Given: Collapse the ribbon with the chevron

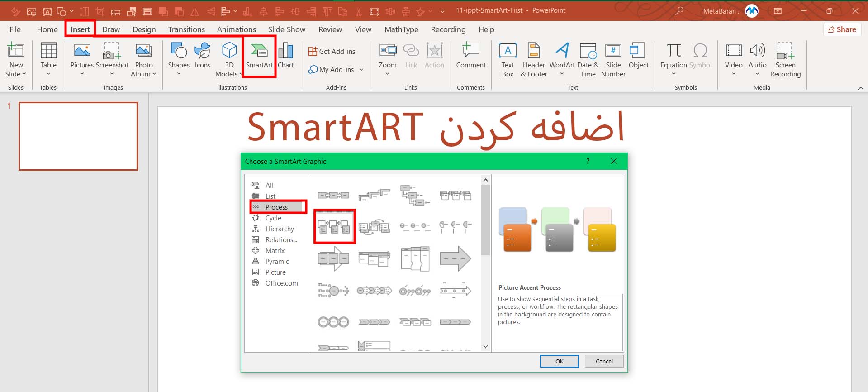Looking at the screenshot, I should pos(860,88).
